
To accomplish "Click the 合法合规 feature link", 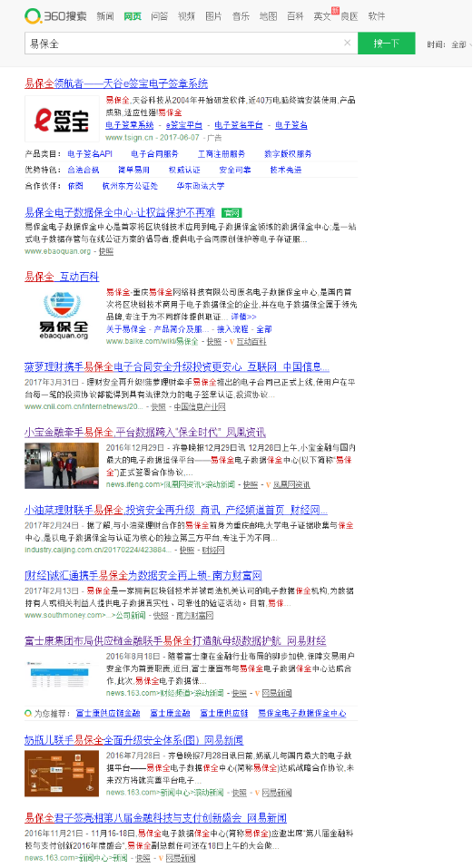I will [x=84, y=170].
